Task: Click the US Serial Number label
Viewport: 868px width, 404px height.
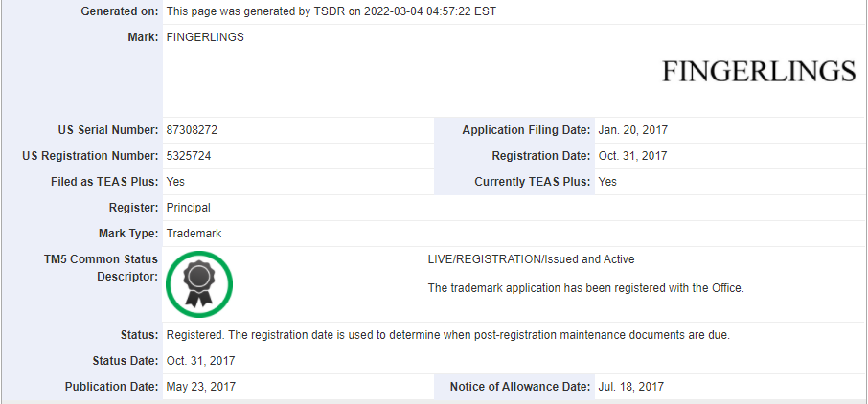Action: (x=108, y=130)
